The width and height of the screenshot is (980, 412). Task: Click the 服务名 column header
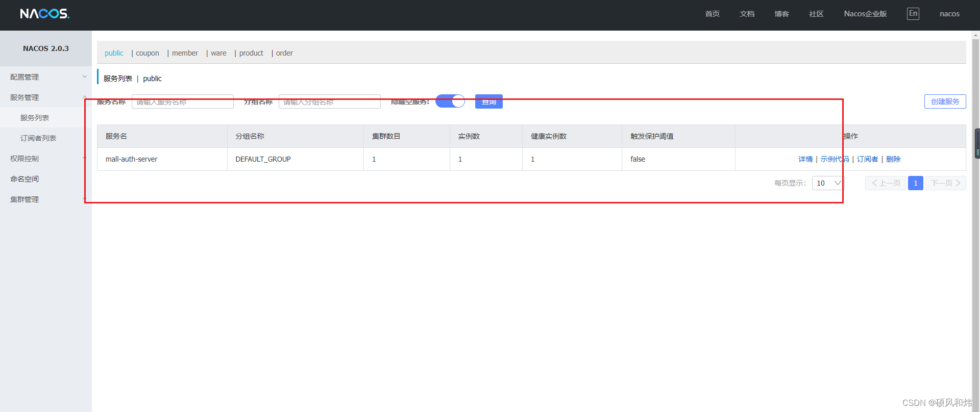162,136
